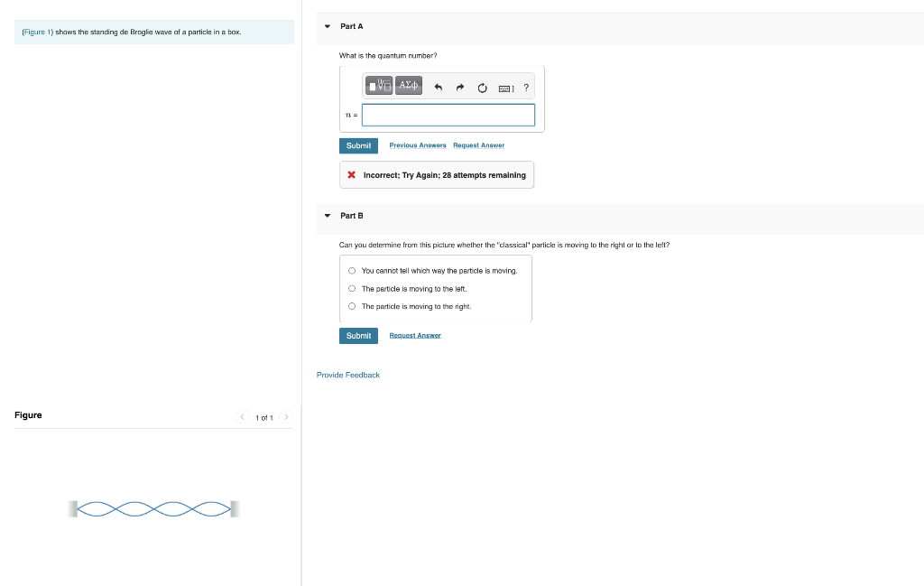This screenshot has height=586, width=924.
Task: Click the 'Figure' panel heading
Action: (28, 415)
